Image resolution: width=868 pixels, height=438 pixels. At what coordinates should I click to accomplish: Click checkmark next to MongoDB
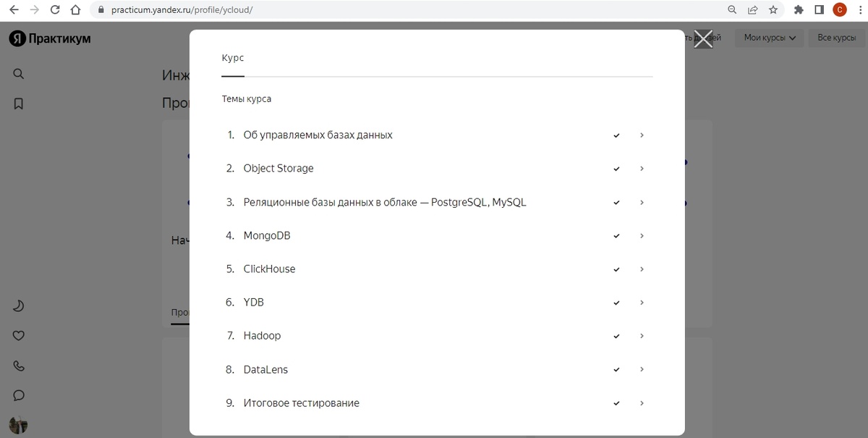click(x=616, y=236)
